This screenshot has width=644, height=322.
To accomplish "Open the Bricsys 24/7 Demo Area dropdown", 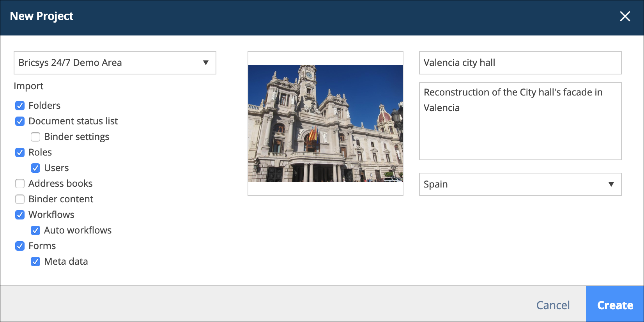I will [115, 63].
